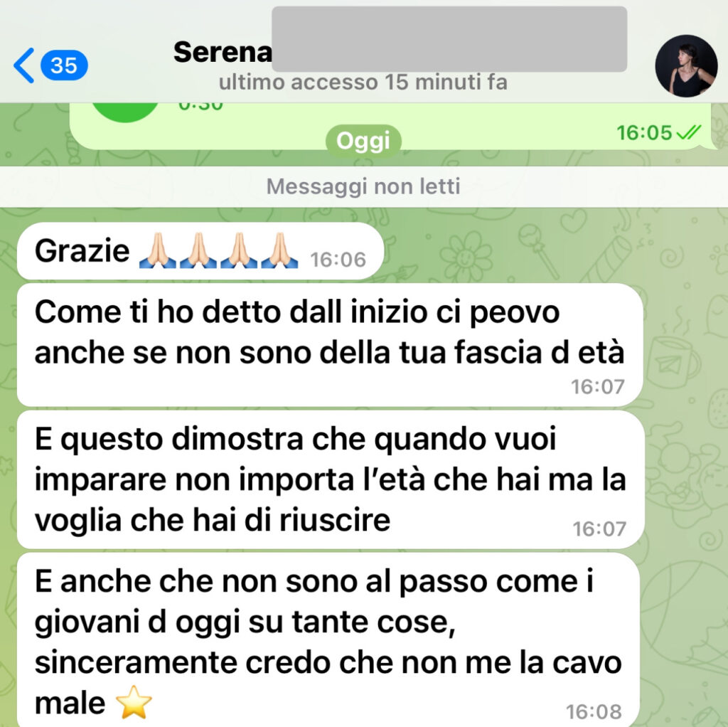Play the green voice message button

click(125, 112)
